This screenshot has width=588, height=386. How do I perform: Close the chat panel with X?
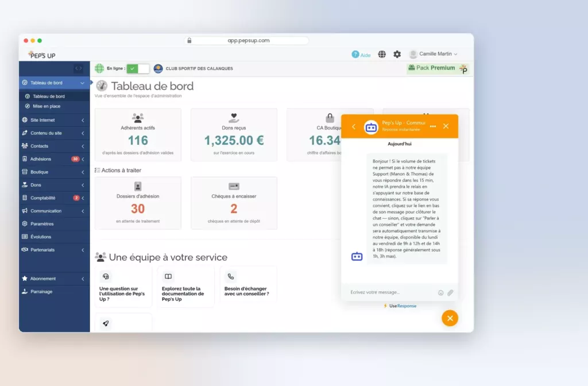446,126
